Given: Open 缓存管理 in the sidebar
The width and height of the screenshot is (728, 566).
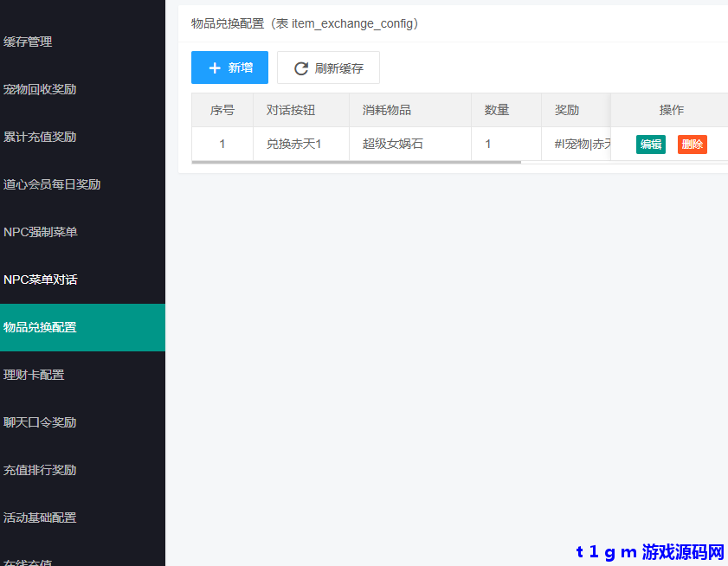Looking at the screenshot, I should coord(28,42).
